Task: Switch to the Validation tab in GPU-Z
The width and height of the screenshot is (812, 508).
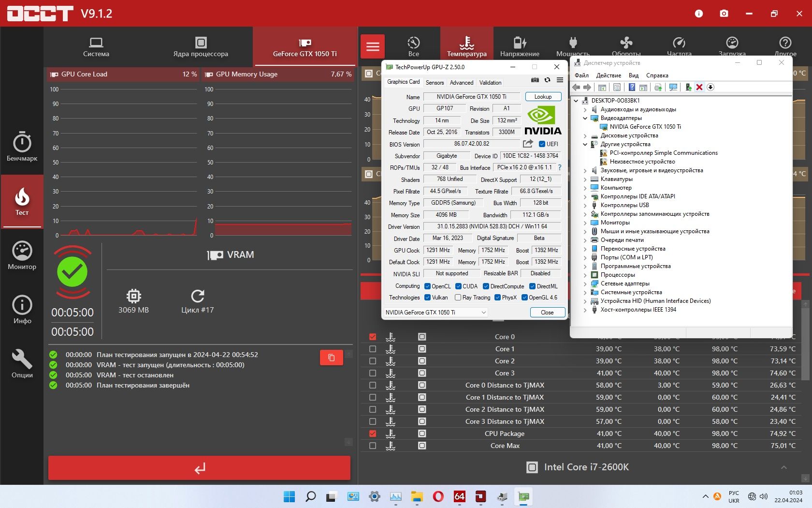Action: (490, 83)
